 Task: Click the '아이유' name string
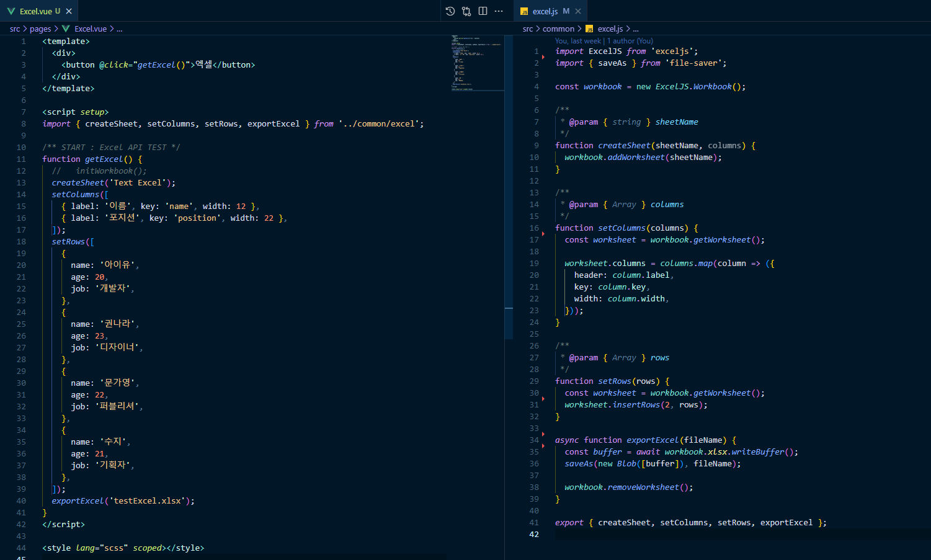click(x=117, y=265)
